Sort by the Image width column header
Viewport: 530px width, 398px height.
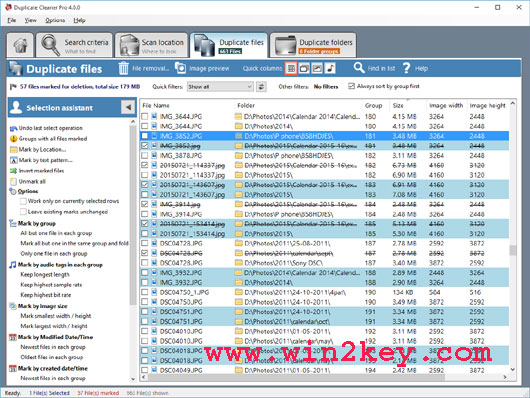tap(446, 106)
